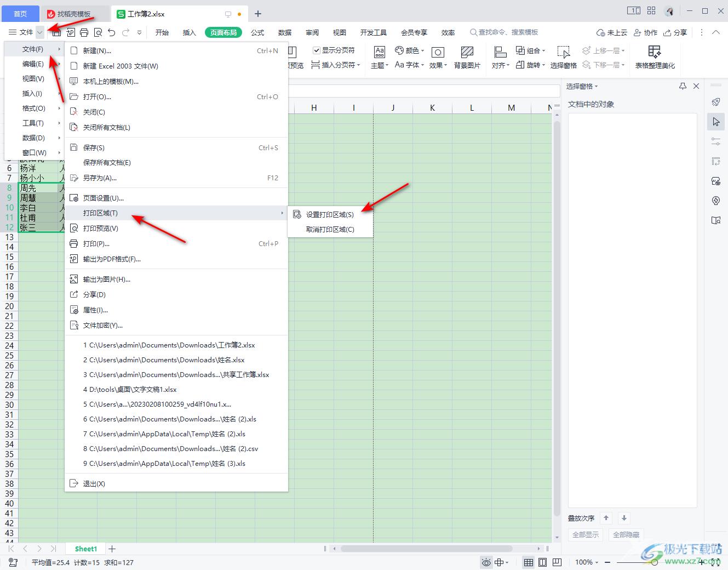Switch to the 开发工具 ribbon tab
The width and height of the screenshot is (728, 570).
(374, 33)
